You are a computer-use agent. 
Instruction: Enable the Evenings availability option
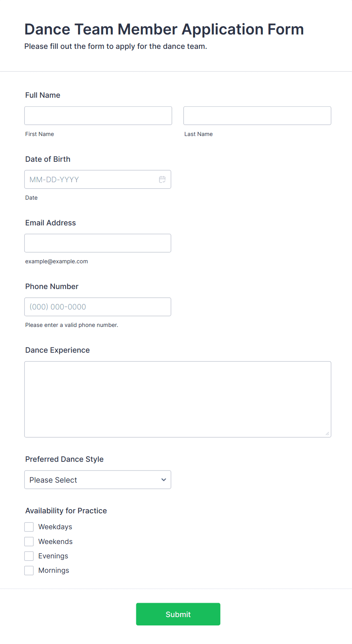coord(29,556)
